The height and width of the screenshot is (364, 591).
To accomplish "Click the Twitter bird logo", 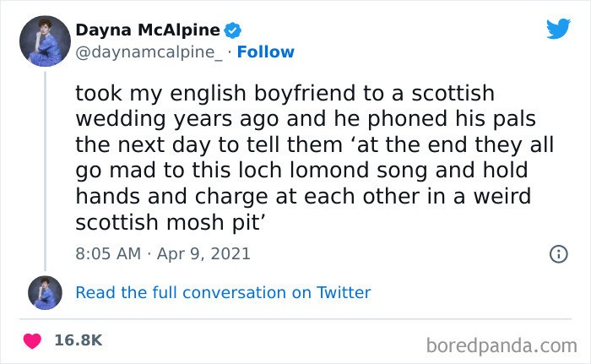I will point(558,30).
